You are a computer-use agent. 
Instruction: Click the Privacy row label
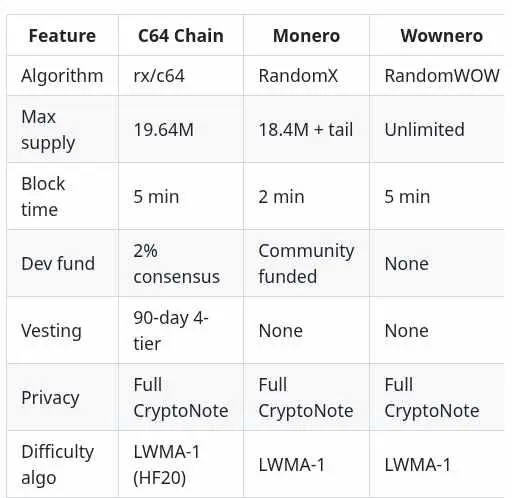point(62,398)
